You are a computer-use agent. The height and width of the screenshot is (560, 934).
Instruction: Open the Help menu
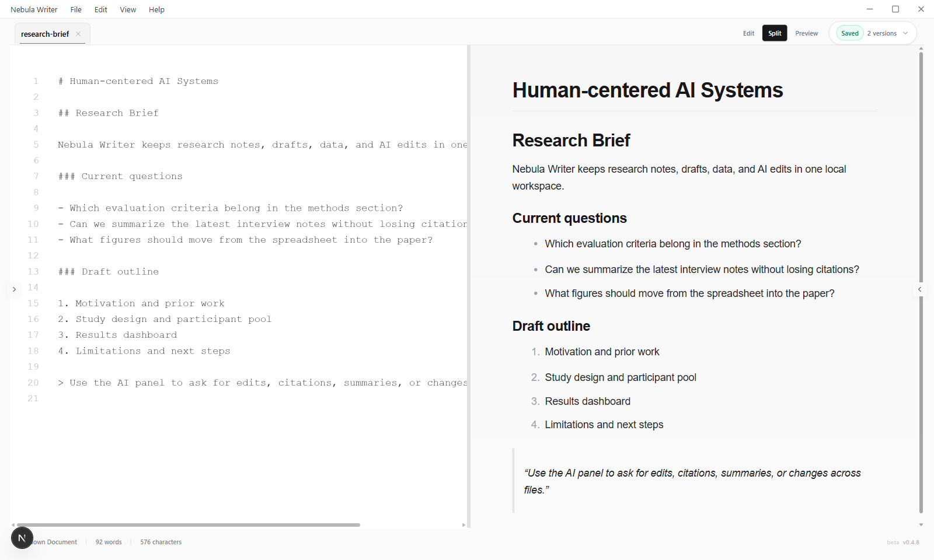tap(156, 9)
